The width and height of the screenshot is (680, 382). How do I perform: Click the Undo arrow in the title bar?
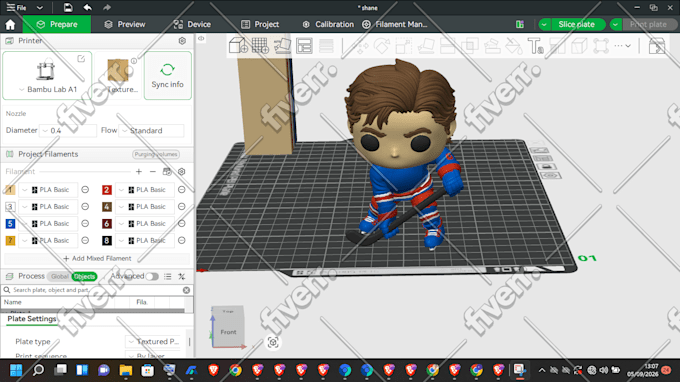[x=88, y=7]
